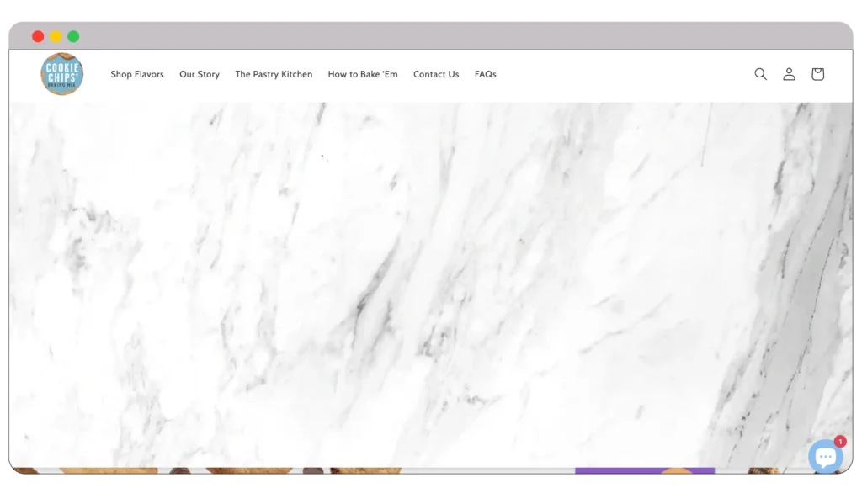This screenshot has height=504, width=862.
Task: Open the shopping cart icon
Action: point(817,74)
